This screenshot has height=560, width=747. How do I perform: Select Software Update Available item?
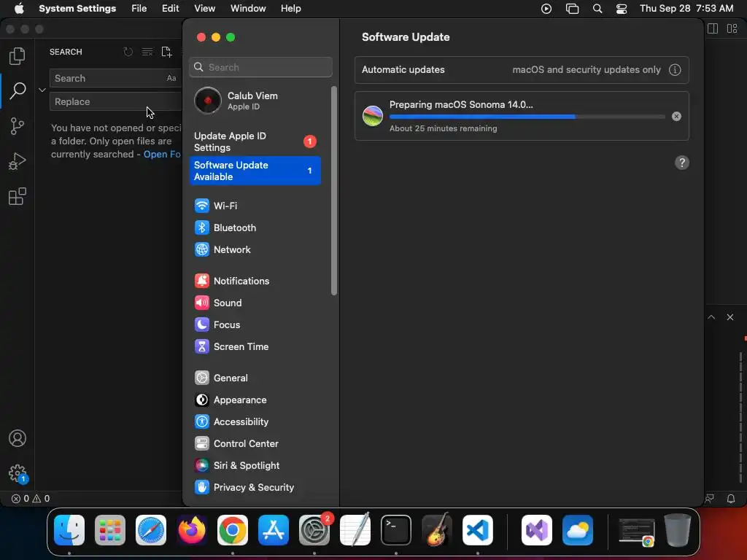[255, 171]
